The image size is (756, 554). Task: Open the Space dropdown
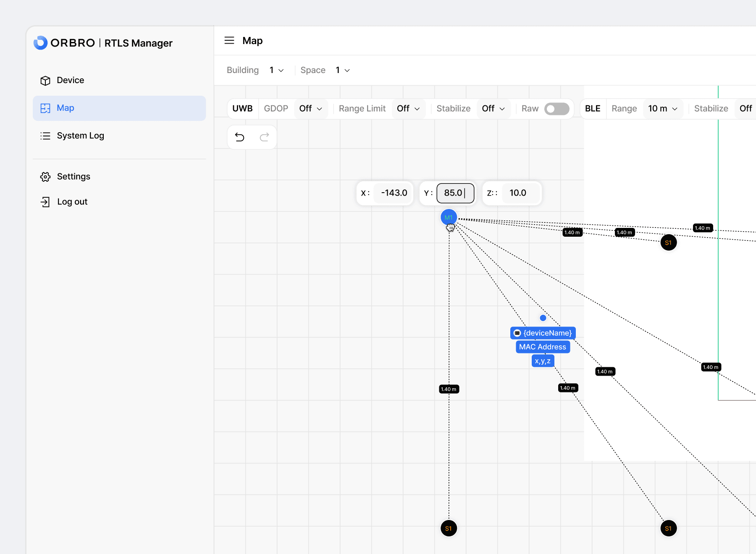(x=342, y=70)
